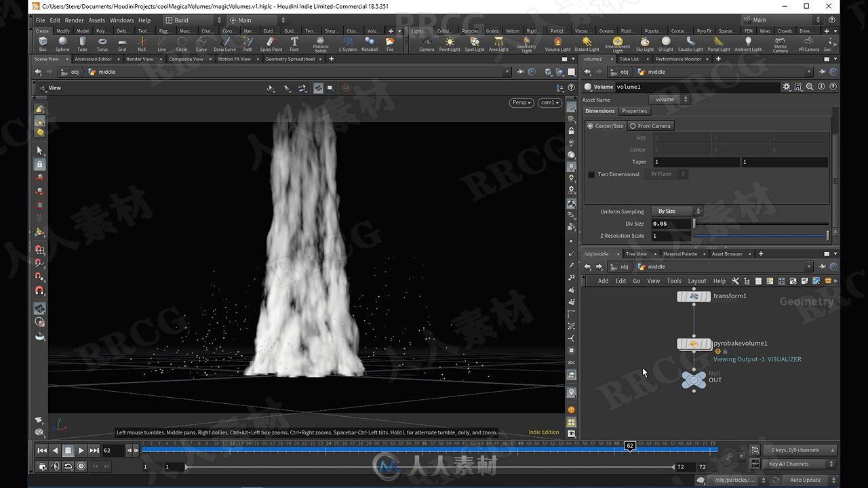Open the Add menu in network editor
The height and width of the screenshot is (488, 868).
tap(603, 281)
